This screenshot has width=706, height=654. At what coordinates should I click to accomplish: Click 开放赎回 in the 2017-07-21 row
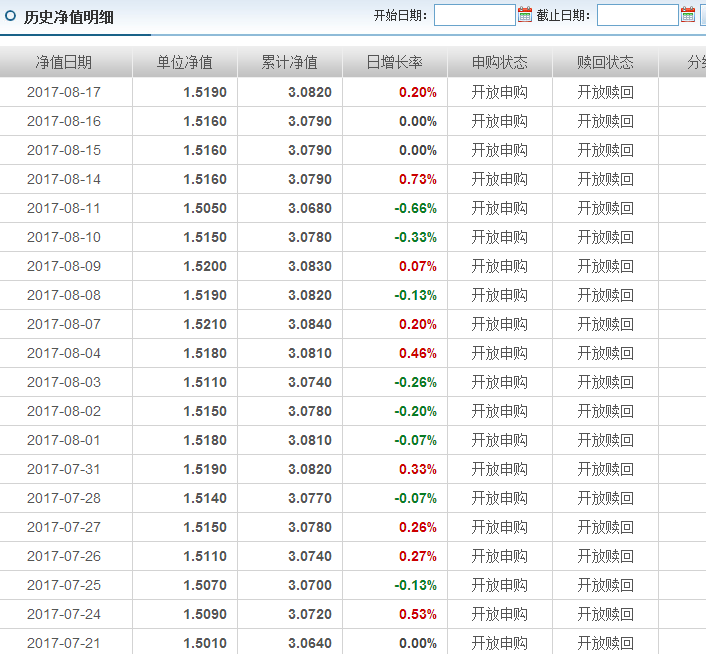pos(605,643)
